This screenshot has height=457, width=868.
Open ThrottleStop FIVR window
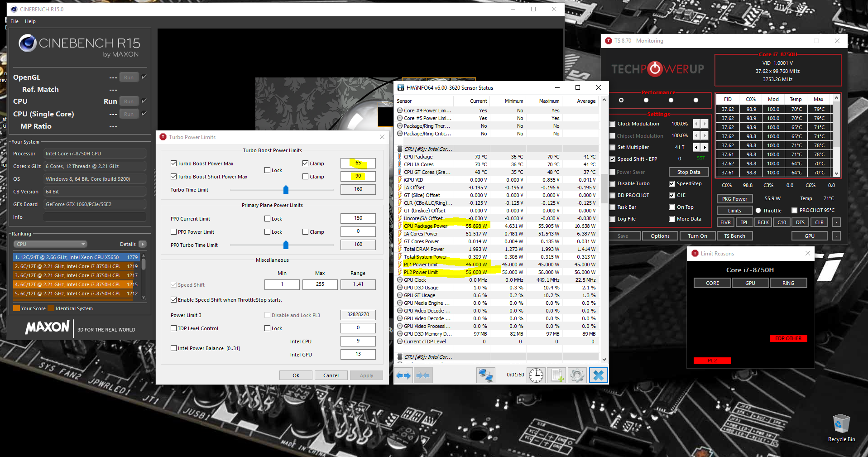(725, 222)
